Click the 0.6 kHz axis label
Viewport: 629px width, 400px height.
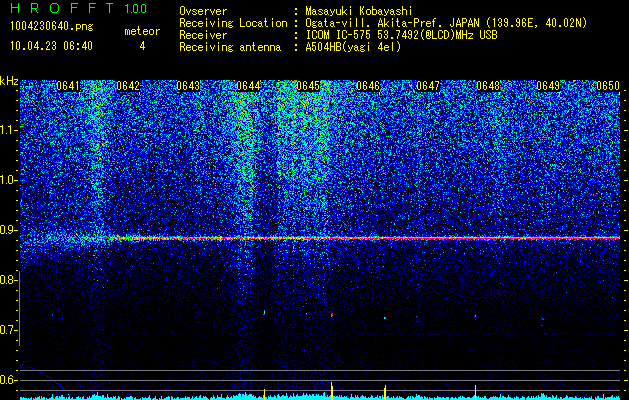pyautogui.click(x=7, y=380)
